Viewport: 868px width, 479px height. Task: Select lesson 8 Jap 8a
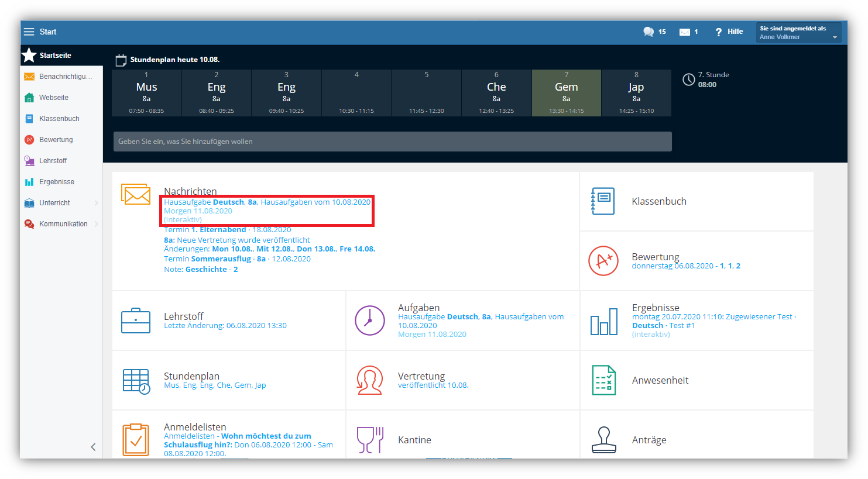[x=636, y=93]
